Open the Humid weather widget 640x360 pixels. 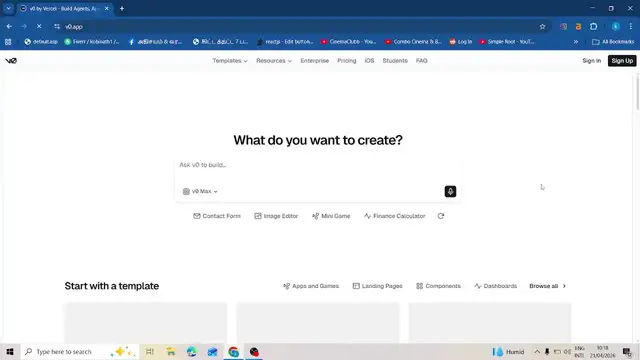point(508,351)
